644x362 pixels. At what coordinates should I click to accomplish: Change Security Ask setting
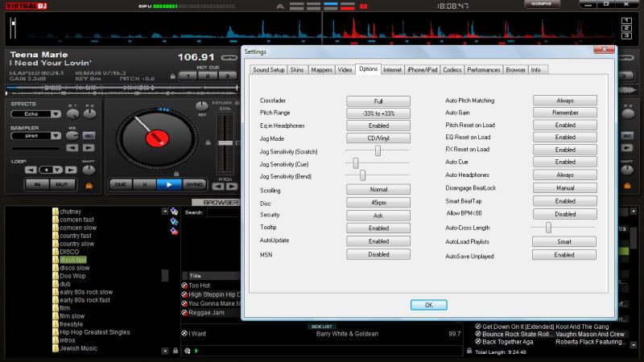[x=378, y=216]
